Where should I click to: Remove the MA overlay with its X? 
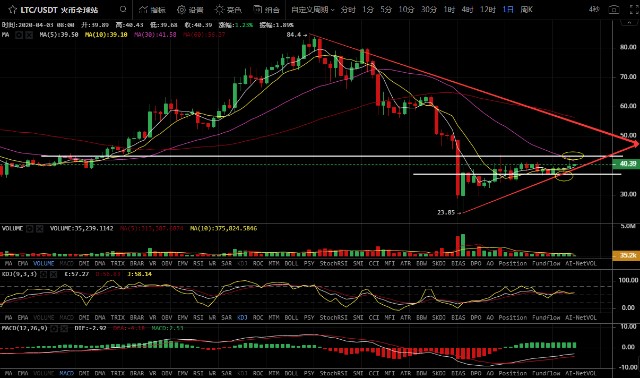coord(29,35)
